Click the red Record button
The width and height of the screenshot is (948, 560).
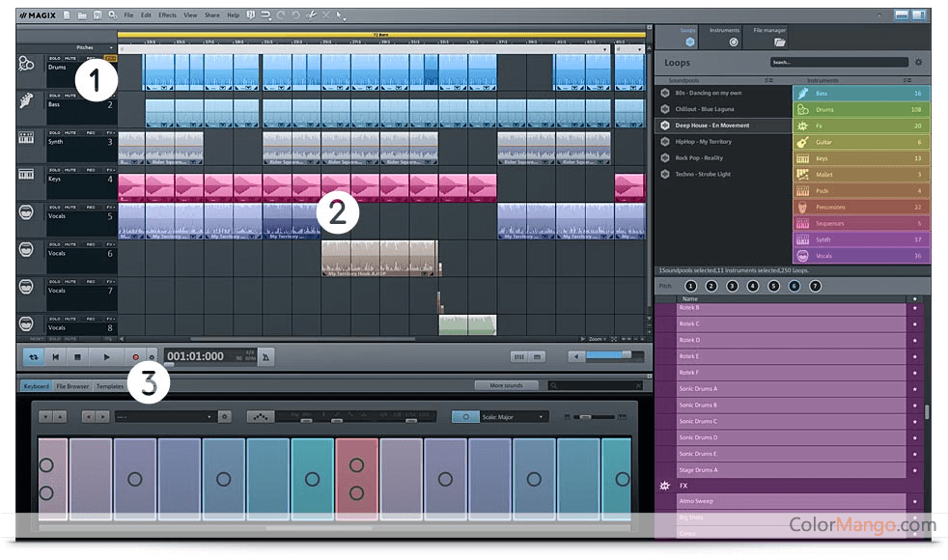tap(135, 357)
